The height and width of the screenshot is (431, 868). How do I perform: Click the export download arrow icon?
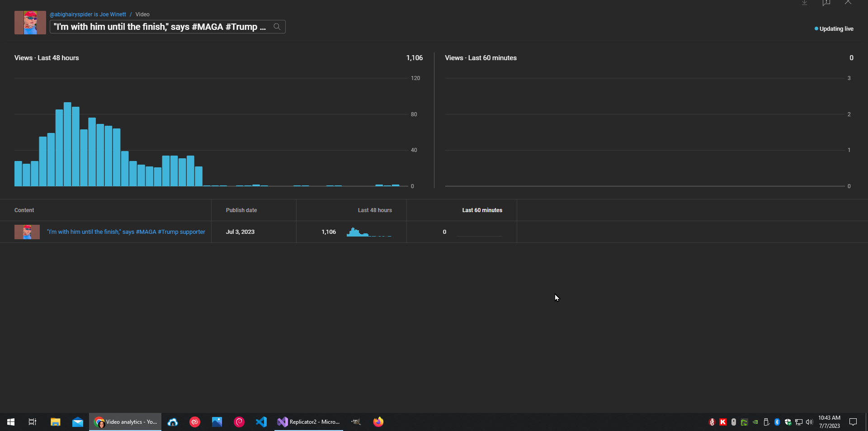pos(804,2)
